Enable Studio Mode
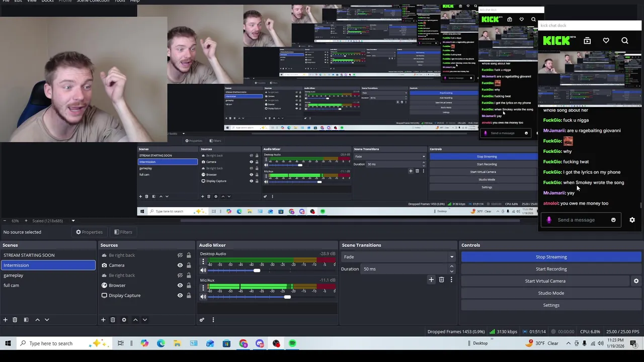 click(551, 293)
